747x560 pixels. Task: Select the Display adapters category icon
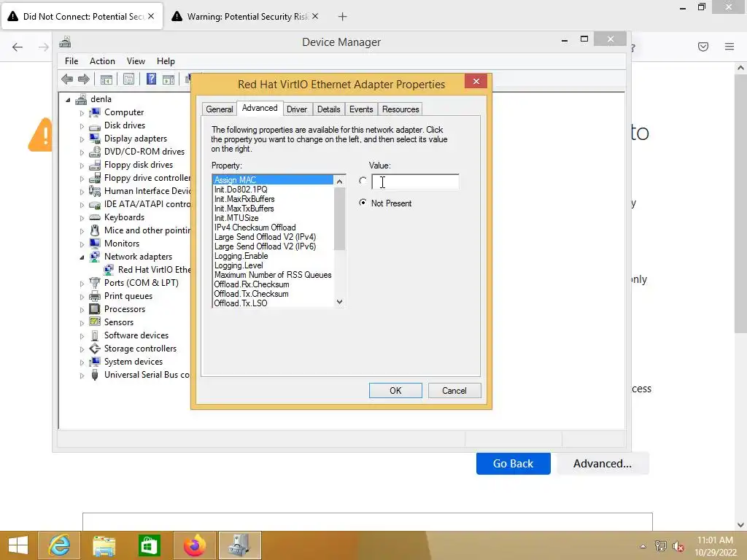pos(95,139)
